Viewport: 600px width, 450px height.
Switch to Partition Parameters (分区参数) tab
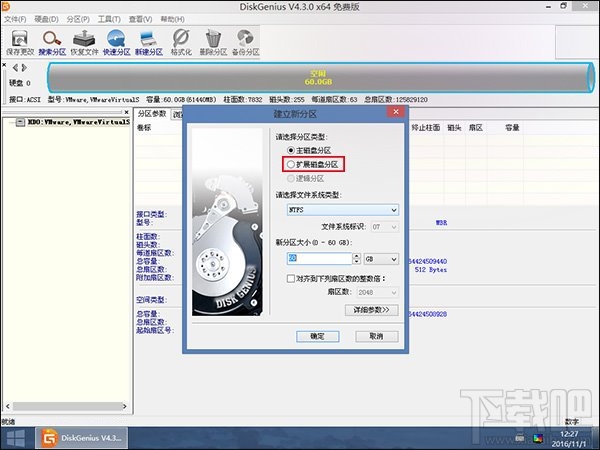coord(152,114)
